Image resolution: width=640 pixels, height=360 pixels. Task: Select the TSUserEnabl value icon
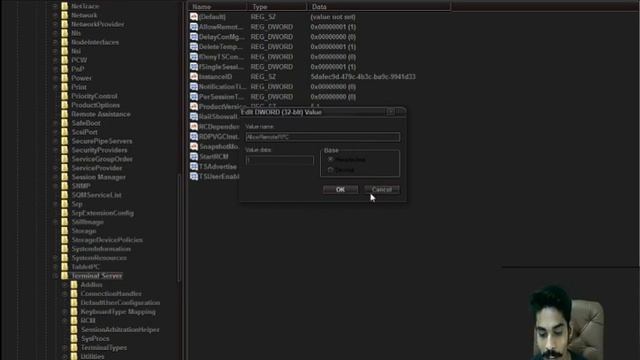[194, 176]
